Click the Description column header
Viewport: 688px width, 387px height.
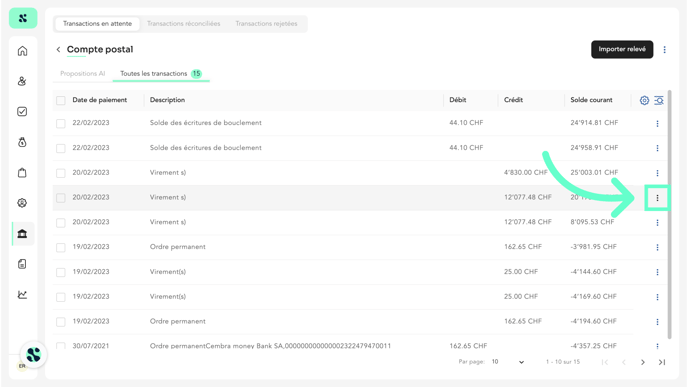167,100
